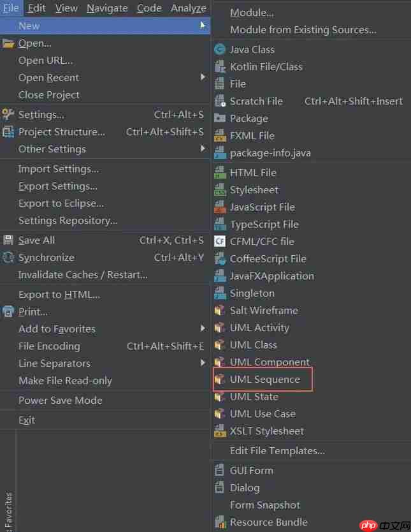This screenshot has height=532, width=411.
Task: Open the Navigate menu
Action: 107,8
